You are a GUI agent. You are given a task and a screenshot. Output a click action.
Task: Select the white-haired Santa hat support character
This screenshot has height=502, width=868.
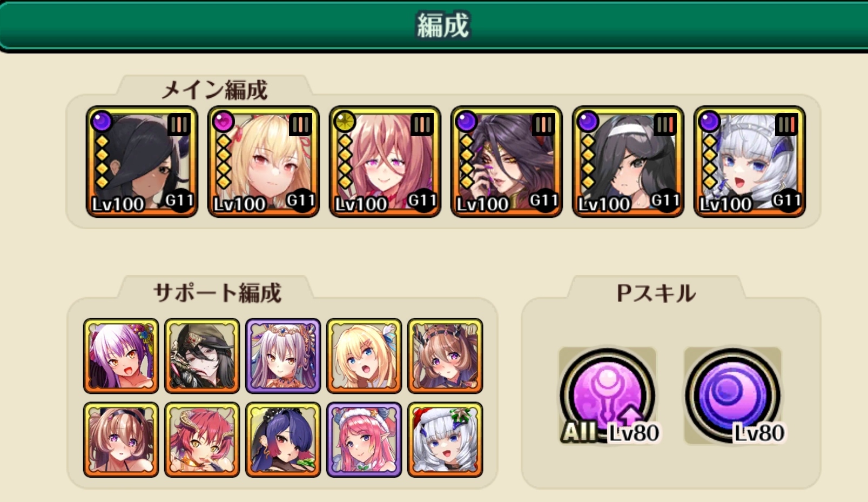click(445, 440)
